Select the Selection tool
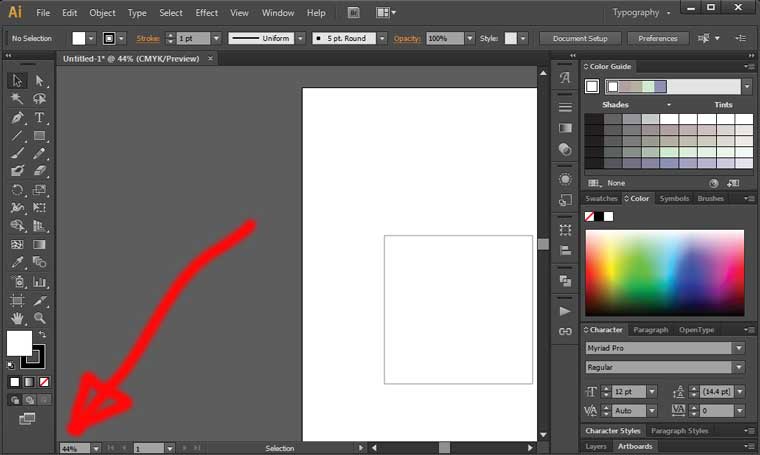 [17, 80]
